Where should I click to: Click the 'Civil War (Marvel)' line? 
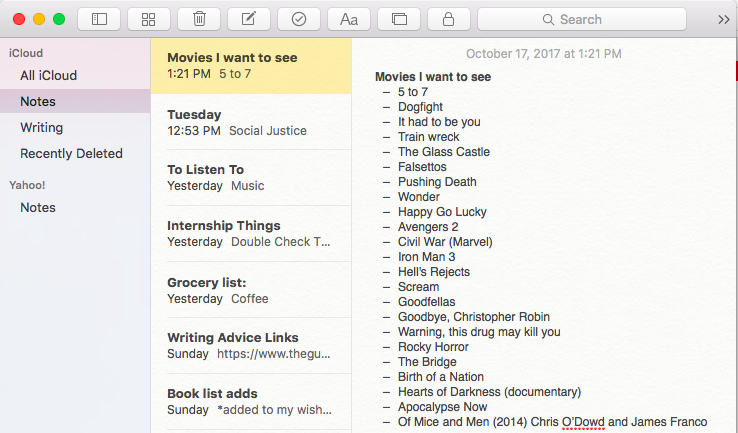pyautogui.click(x=445, y=242)
